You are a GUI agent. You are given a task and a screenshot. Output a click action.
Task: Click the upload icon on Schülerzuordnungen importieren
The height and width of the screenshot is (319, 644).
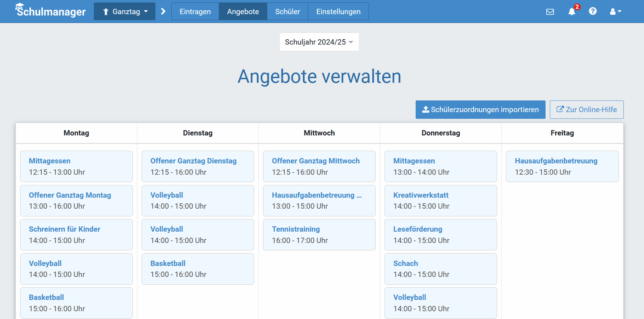pyautogui.click(x=425, y=109)
